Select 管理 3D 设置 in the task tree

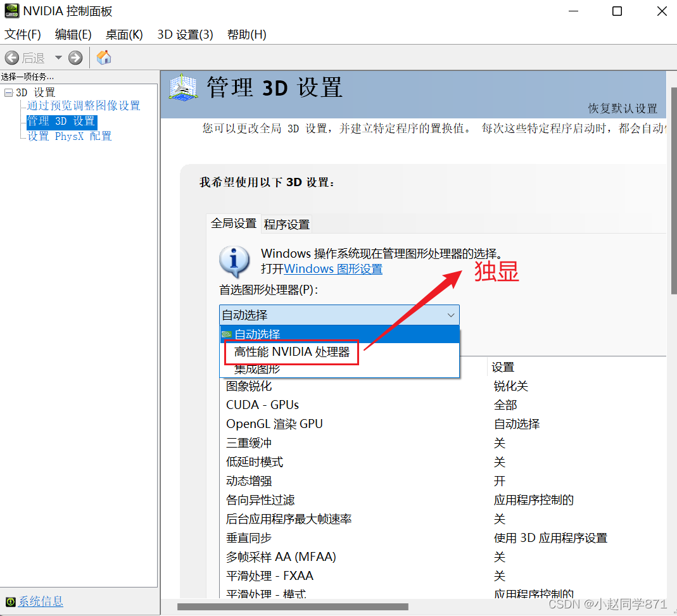pos(61,122)
